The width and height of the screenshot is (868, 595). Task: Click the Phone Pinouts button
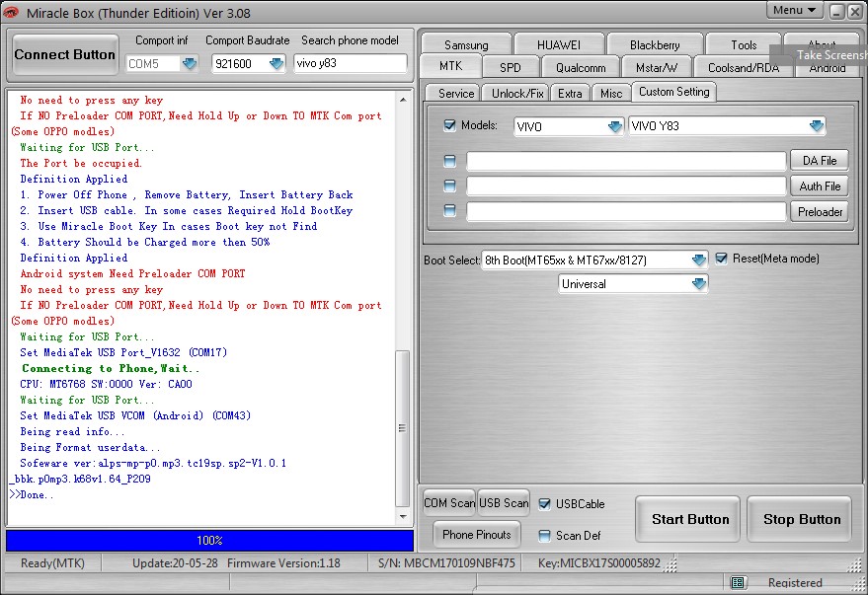477,534
